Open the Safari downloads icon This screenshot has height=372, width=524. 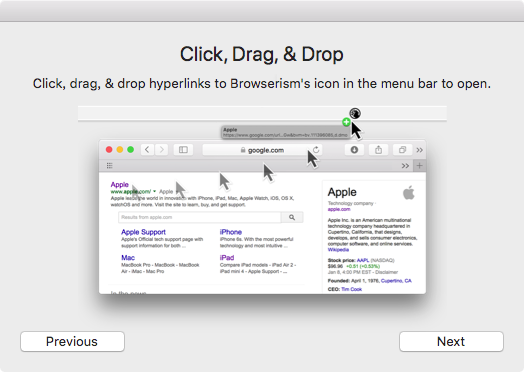[x=354, y=150]
